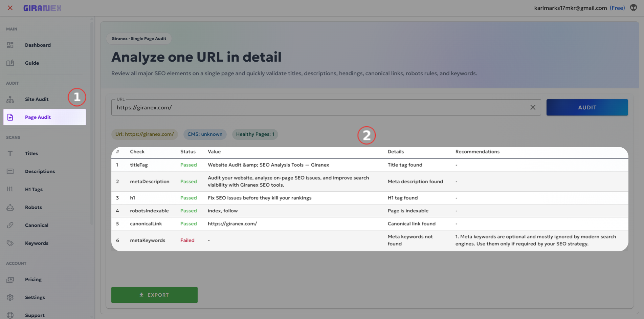Open the Descriptions scan
Viewport: 644px width, 319px height.
[x=45, y=171]
